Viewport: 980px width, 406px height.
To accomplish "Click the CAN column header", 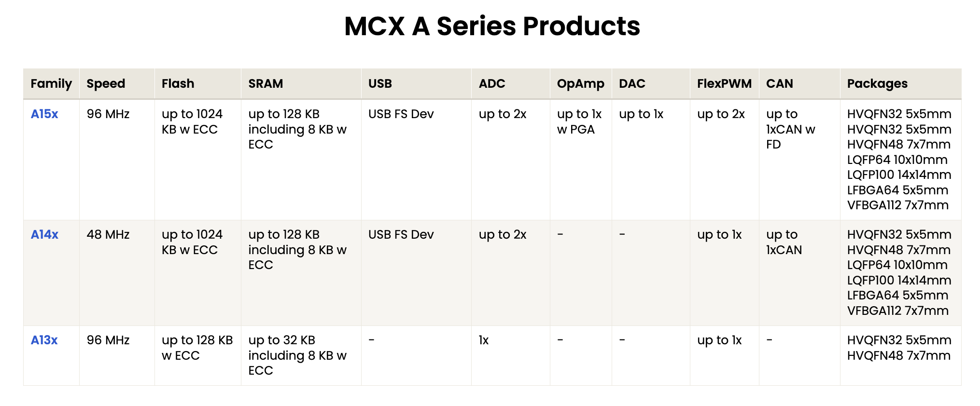I will tap(799, 84).
